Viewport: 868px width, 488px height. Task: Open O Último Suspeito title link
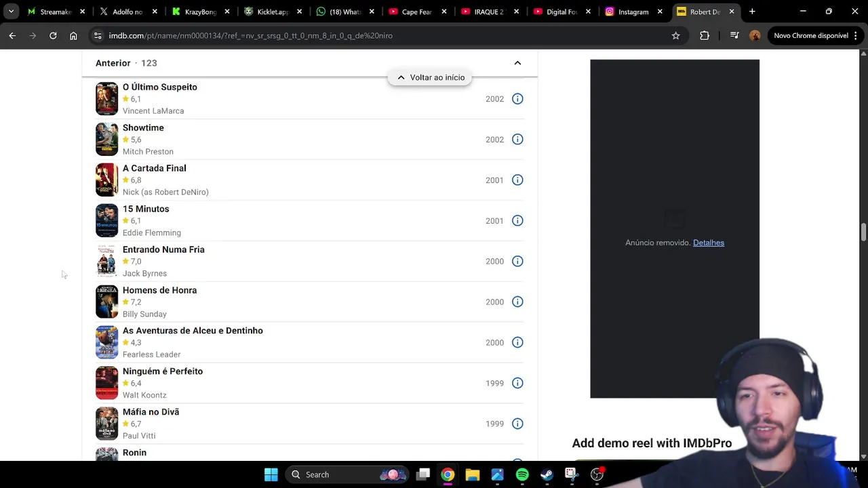(x=160, y=87)
